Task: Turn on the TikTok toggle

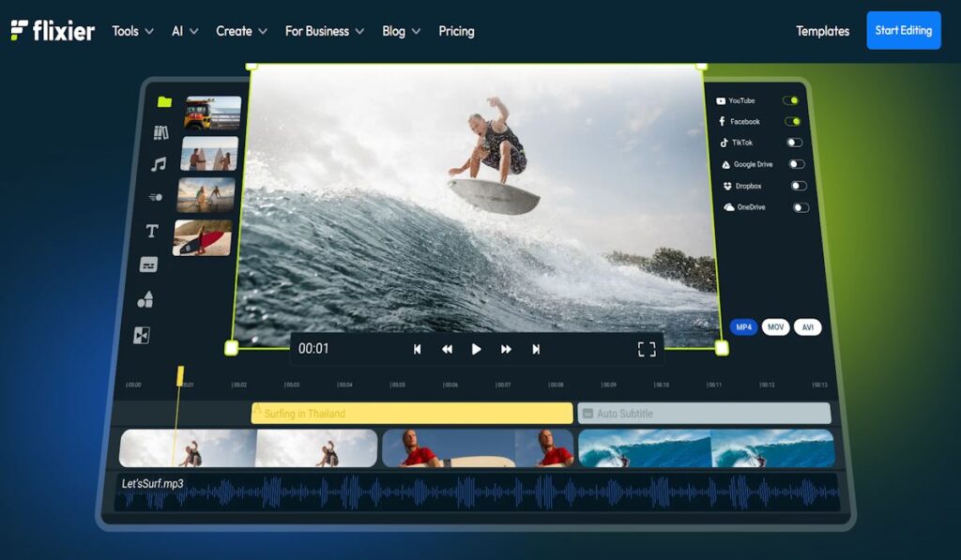Action: pos(794,143)
